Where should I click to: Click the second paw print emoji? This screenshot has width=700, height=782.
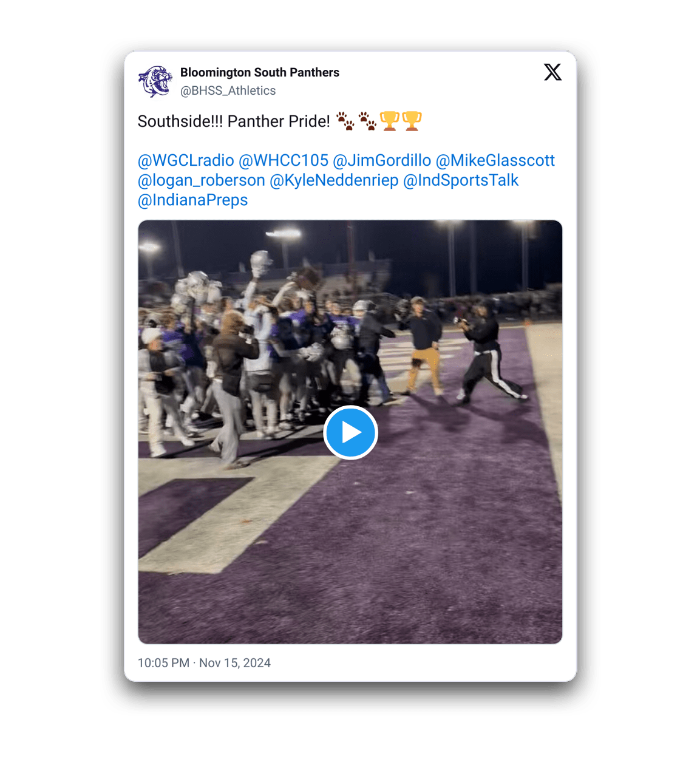[367, 121]
